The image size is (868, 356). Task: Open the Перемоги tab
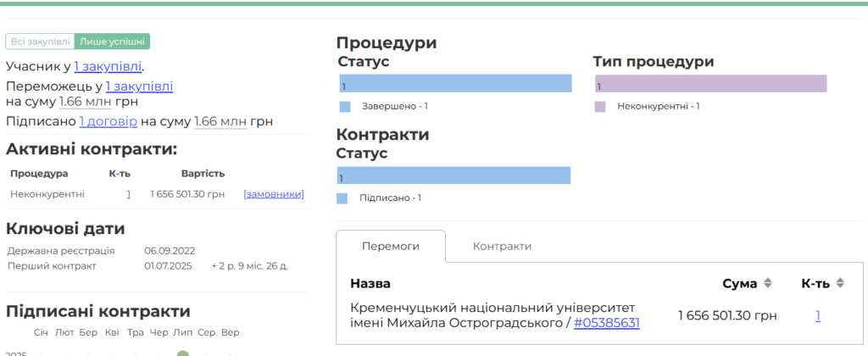point(390,246)
